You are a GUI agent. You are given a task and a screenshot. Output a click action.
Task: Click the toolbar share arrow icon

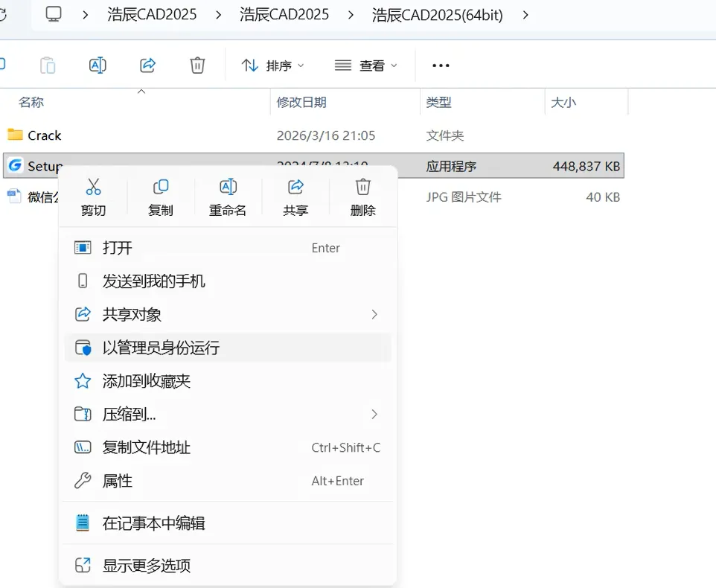(x=147, y=65)
